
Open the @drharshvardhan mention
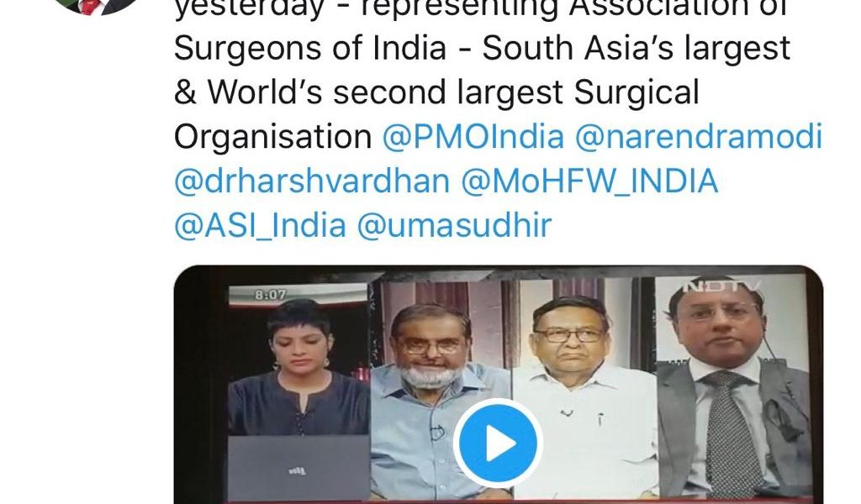(312, 181)
